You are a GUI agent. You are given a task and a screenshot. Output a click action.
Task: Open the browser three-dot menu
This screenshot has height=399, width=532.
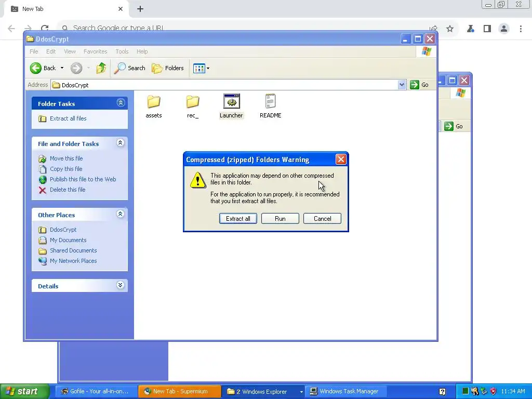coord(521,29)
